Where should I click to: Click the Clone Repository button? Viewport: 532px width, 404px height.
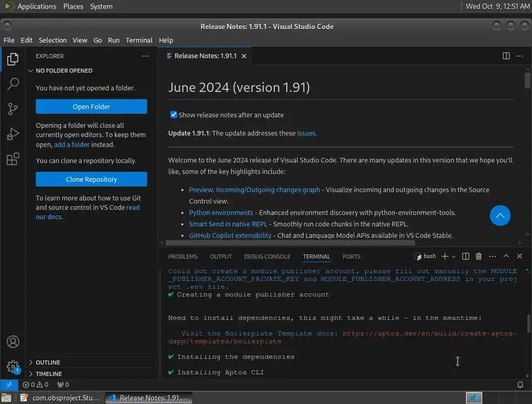click(91, 179)
